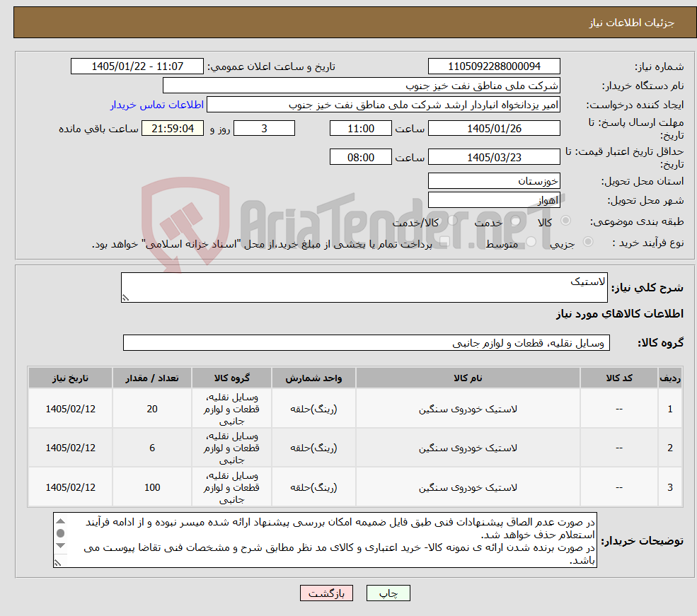Click the price validity time 08:00 field

point(360,157)
